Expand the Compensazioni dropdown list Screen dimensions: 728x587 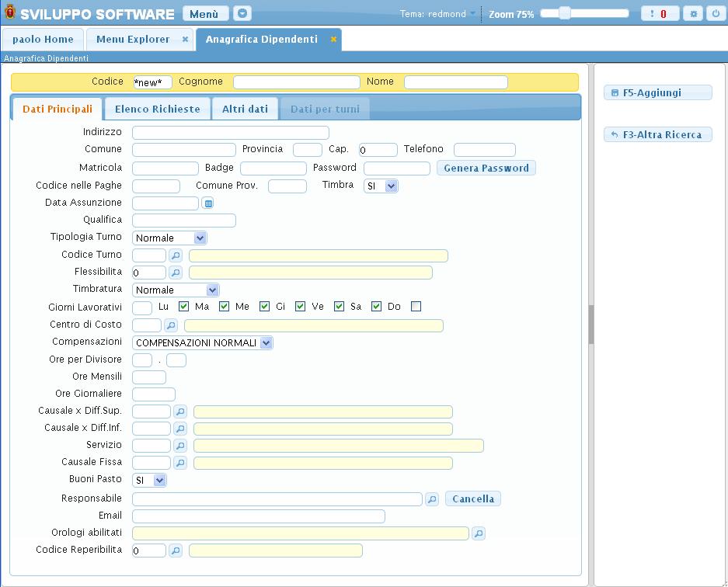[x=203, y=342]
